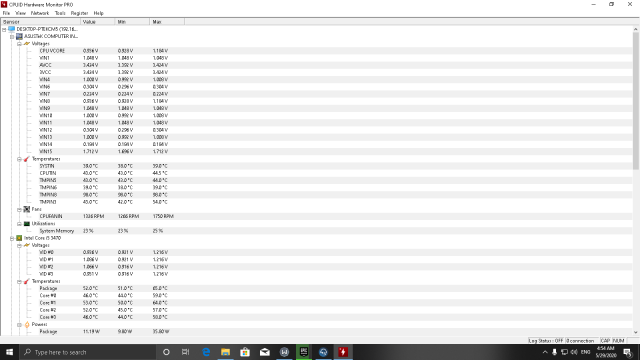Open the Tools menu
640x360 pixels.
click(x=60, y=13)
